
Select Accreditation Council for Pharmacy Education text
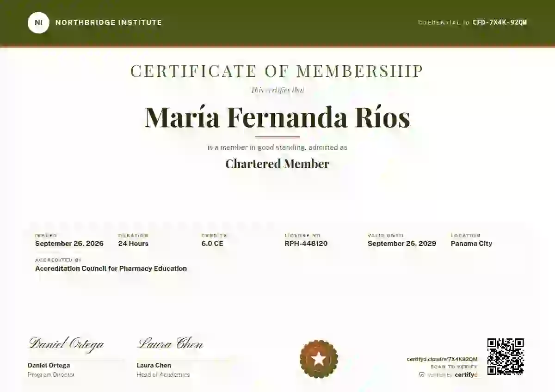pyautogui.click(x=111, y=269)
